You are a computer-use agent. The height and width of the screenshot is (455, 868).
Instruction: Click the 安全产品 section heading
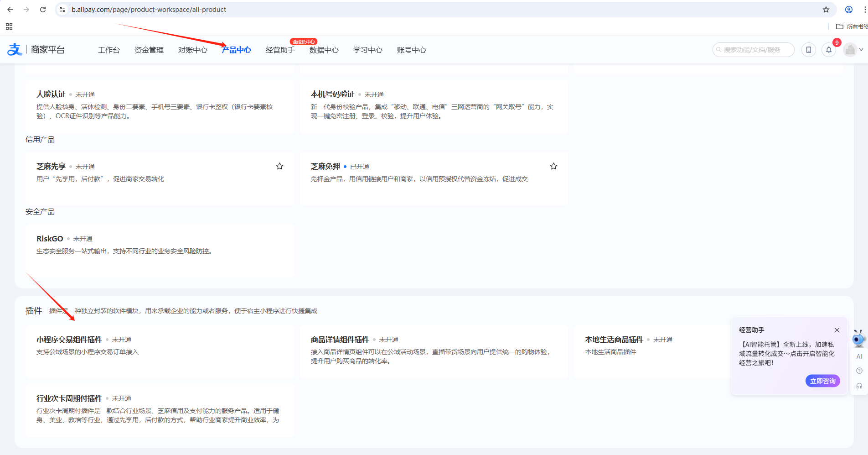pyautogui.click(x=40, y=212)
